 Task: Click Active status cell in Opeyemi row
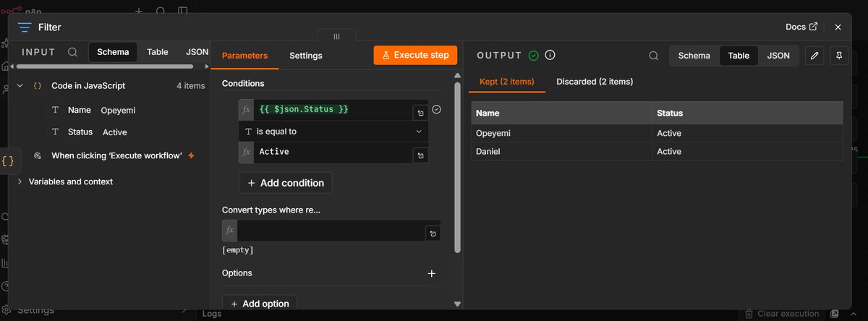747,133
